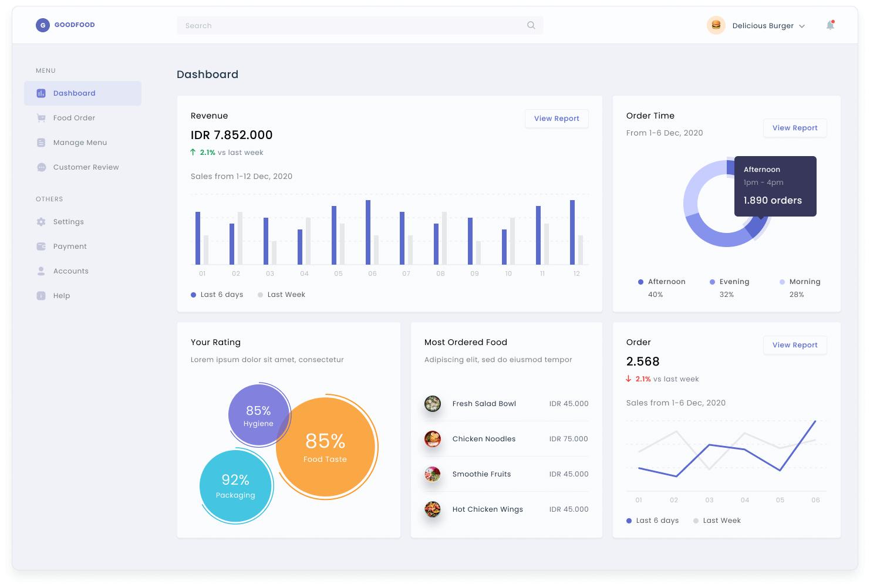Click the Manage Menu list icon
The image size is (870, 588).
tap(41, 143)
